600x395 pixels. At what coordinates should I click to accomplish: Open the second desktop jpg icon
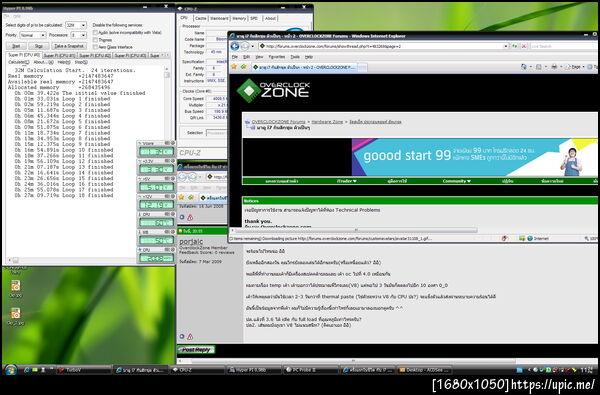(x=15, y=316)
